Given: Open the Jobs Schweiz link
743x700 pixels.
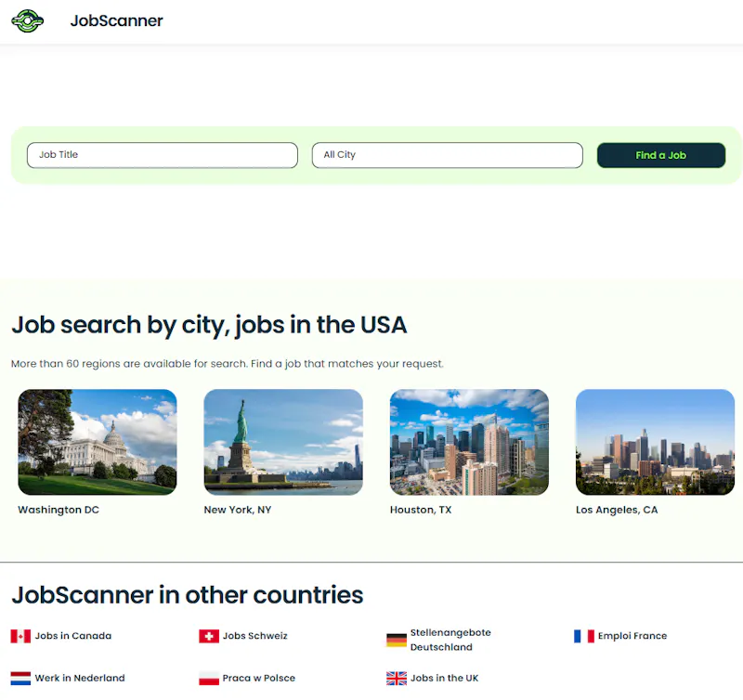Looking at the screenshot, I should (254, 636).
